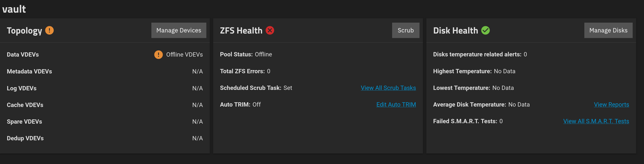Click the red error icon beside ZFS Health
The height and width of the screenshot is (164, 644).
pos(270,31)
